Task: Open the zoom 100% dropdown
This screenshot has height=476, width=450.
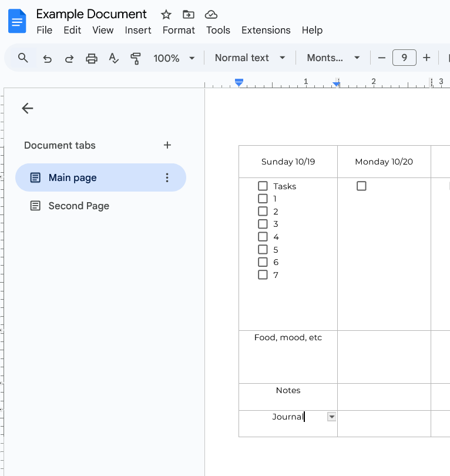Action: tap(174, 58)
